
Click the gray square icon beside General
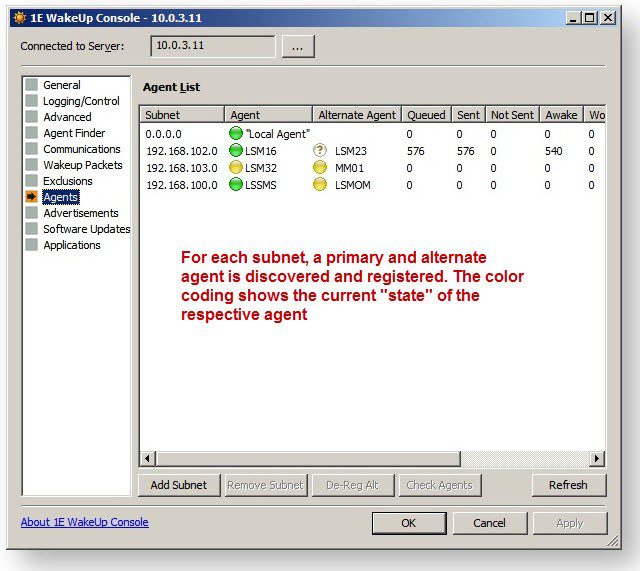point(31,84)
